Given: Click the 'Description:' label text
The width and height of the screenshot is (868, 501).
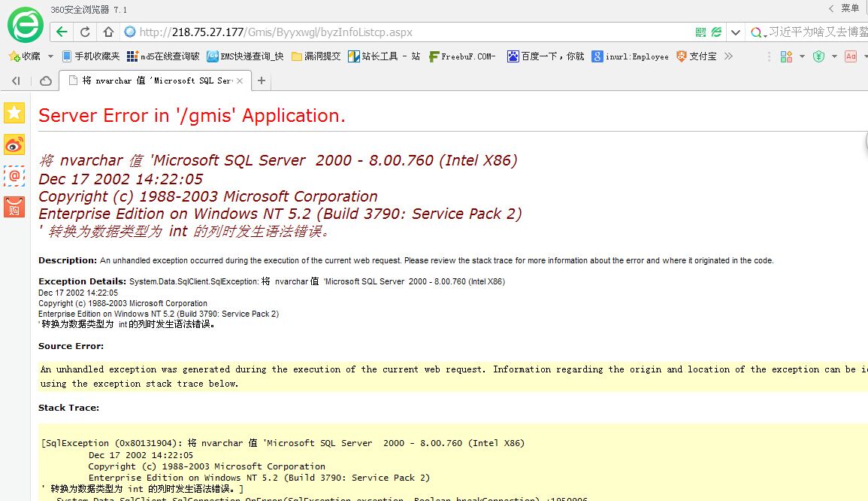Looking at the screenshot, I should (x=68, y=260).
